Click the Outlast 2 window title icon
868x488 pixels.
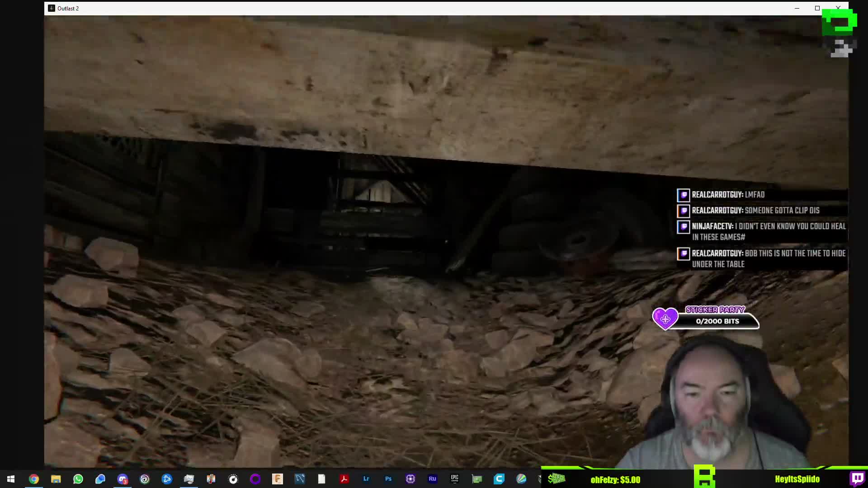pos(52,8)
